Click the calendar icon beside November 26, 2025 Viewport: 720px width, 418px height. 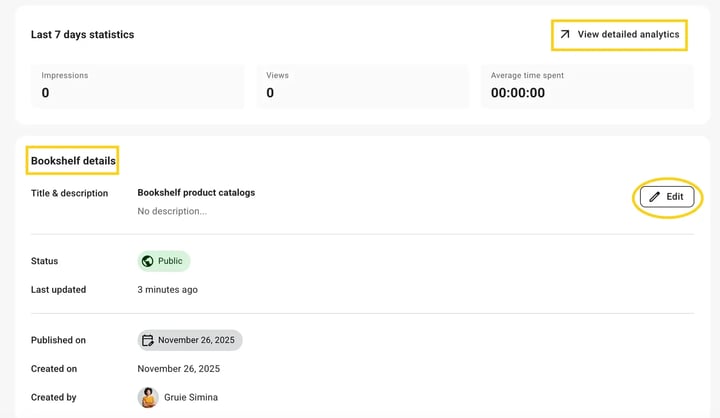(147, 340)
